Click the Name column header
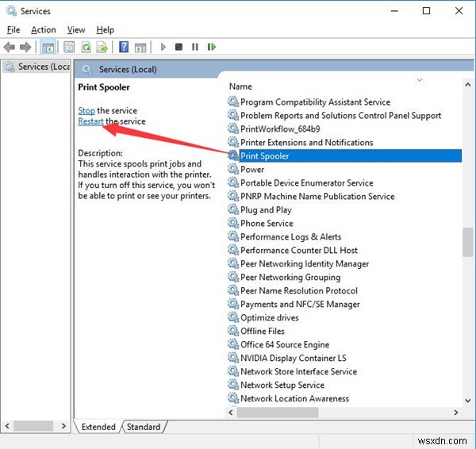Screen dimensions: 476x449 [x=240, y=86]
